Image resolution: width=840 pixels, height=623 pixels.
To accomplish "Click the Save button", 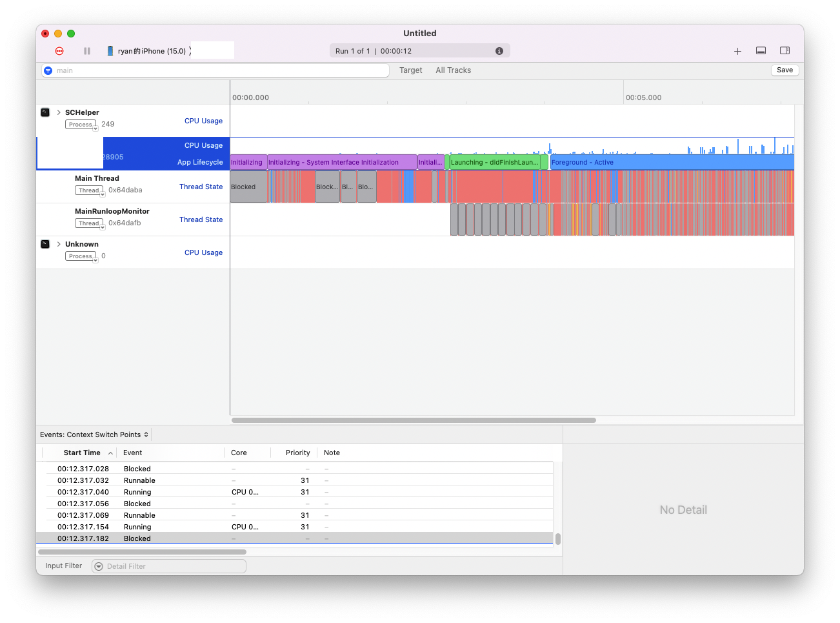I will (x=785, y=70).
